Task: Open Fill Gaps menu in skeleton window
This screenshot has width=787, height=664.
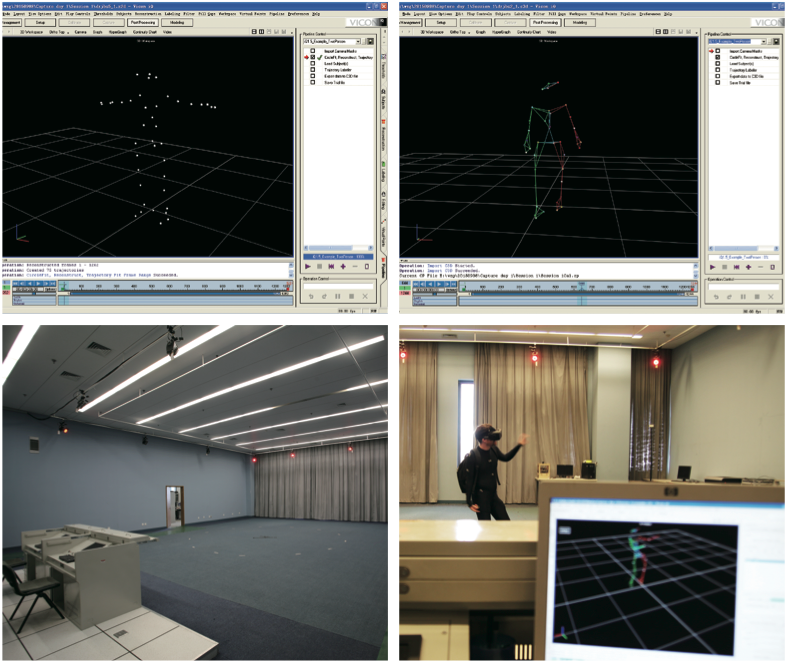Action: [558, 14]
